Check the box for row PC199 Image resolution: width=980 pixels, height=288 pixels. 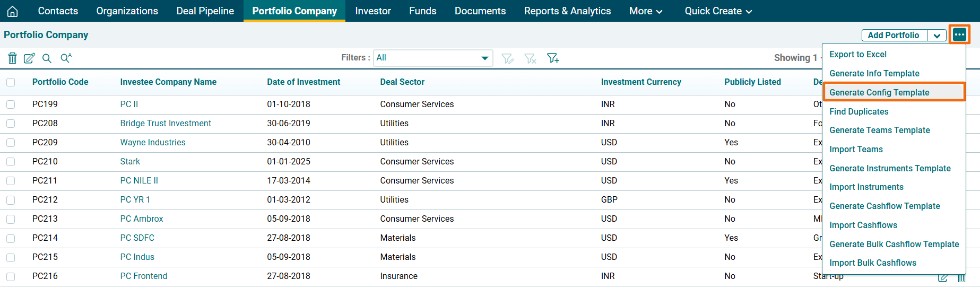(x=11, y=104)
